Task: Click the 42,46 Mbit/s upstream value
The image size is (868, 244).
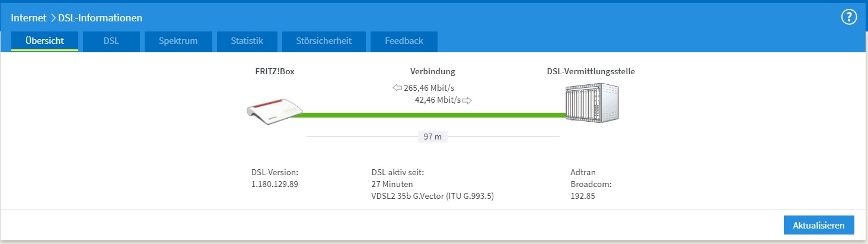Action: [438, 100]
